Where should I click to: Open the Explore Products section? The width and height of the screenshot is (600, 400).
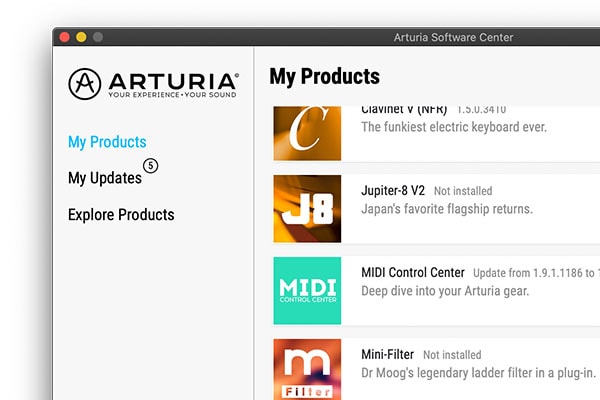(121, 215)
